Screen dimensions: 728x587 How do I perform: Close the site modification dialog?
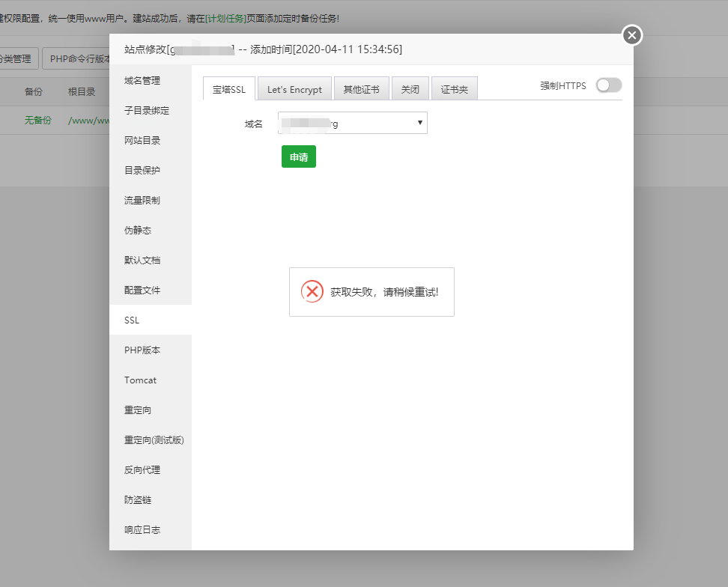[x=632, y=35]
